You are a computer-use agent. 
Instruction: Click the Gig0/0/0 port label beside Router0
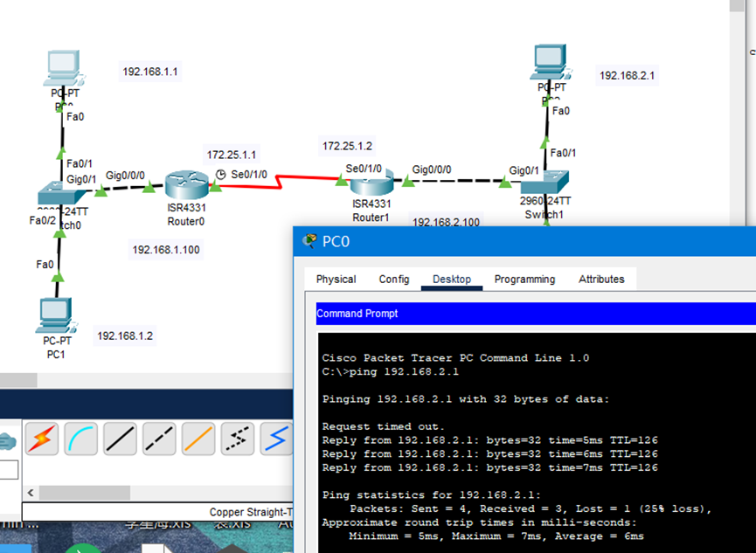click(x=125, y=176)
